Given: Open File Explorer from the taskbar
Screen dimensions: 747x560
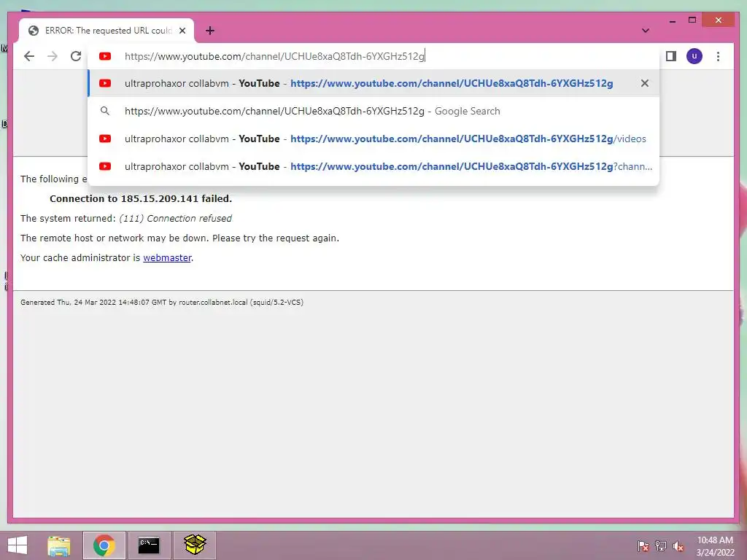Looking at the screenshot, I should tap(58, 545).
